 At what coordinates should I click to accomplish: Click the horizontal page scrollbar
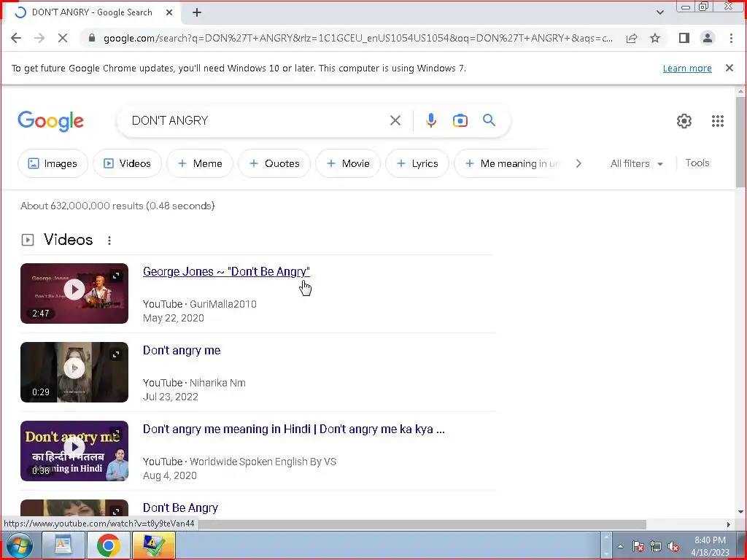point(422,524)
